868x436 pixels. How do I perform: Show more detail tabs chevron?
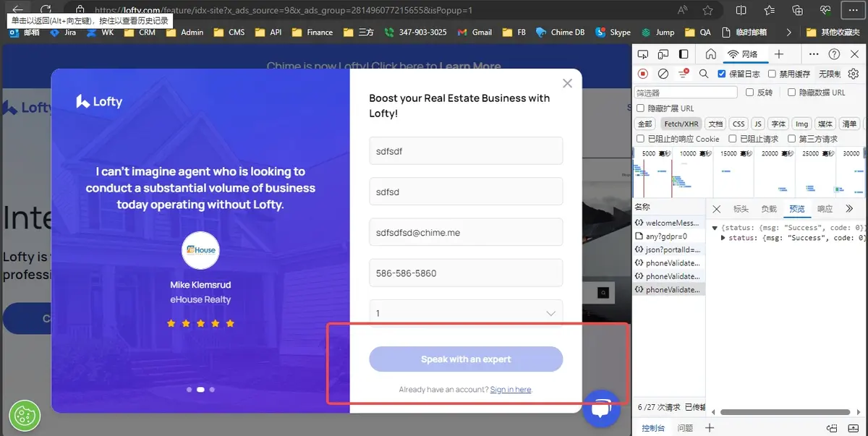pos(849,209)
